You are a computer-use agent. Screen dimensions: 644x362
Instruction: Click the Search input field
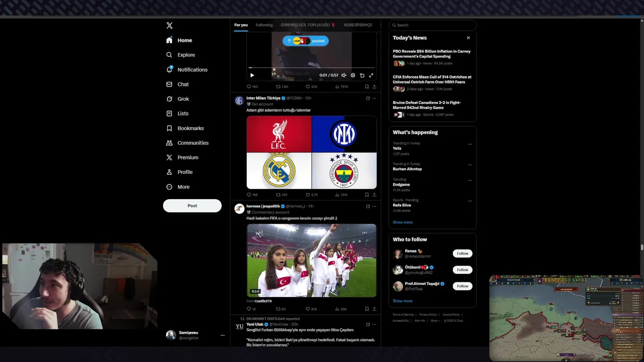[x=433, y=25]
